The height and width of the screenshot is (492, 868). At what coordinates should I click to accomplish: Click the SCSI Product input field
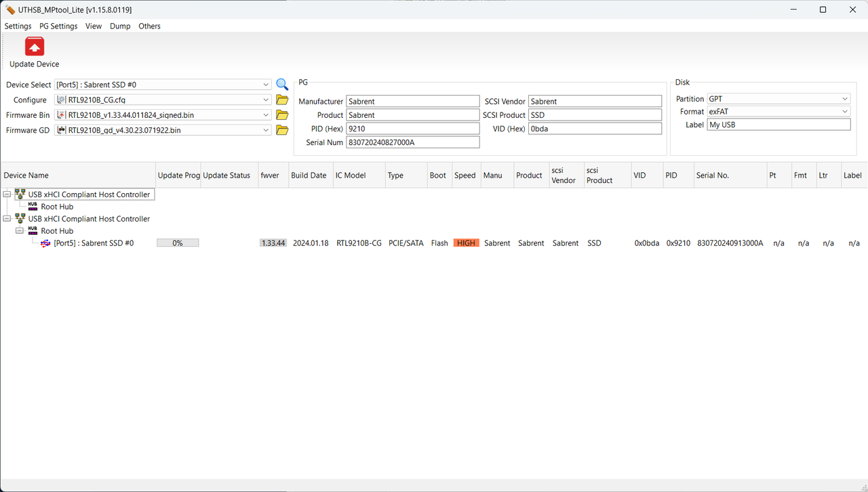tap(595, 115)
